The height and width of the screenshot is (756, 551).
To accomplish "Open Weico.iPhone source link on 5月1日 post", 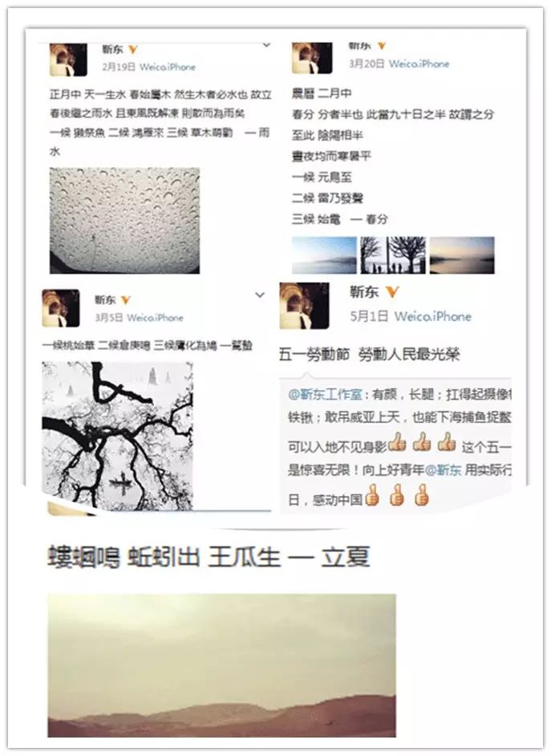I will tap(432, 316).
